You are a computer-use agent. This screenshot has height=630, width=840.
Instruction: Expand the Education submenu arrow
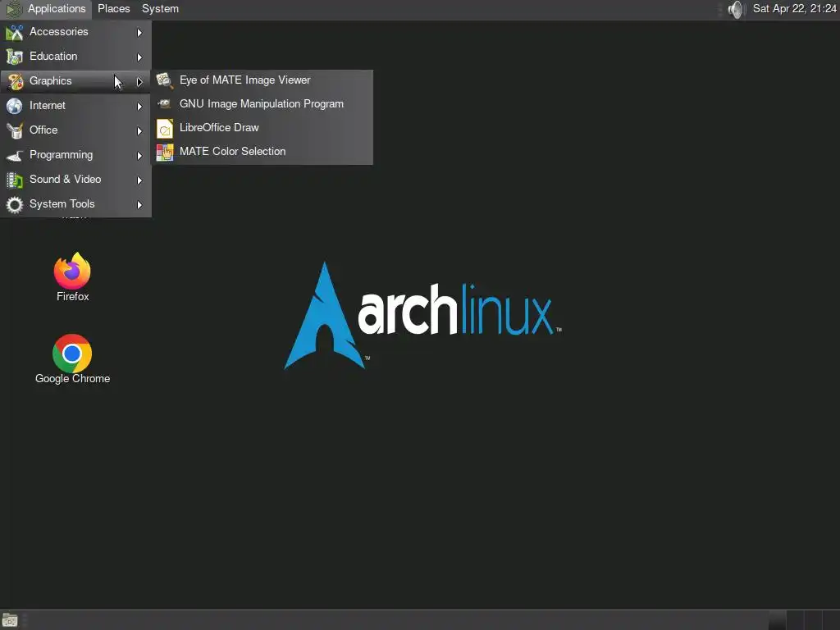pos(139,57)
